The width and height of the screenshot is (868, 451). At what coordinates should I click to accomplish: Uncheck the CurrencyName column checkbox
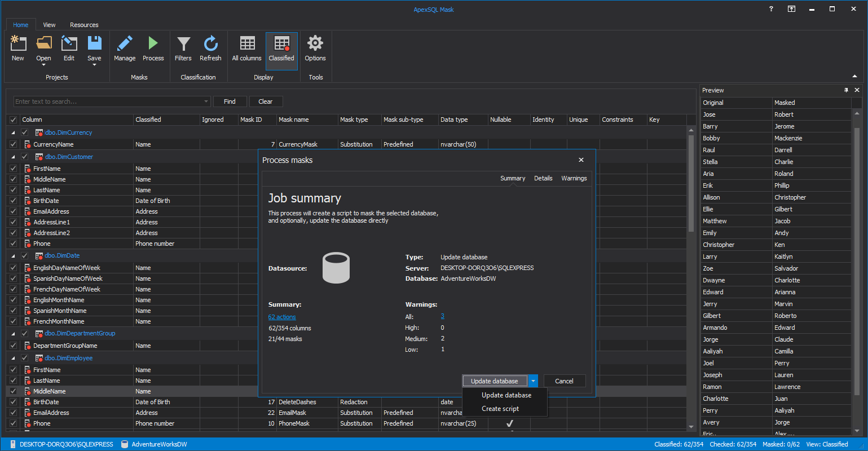click(x=14, y=144)
